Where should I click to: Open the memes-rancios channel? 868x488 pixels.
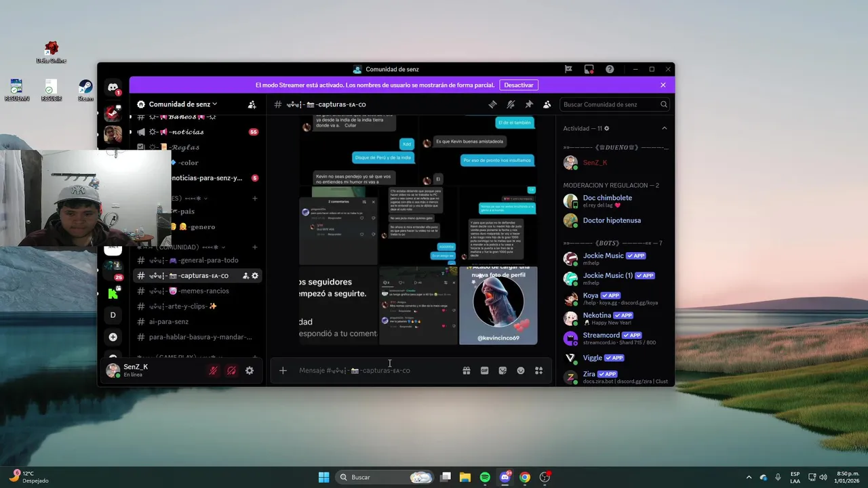point(197,291)
